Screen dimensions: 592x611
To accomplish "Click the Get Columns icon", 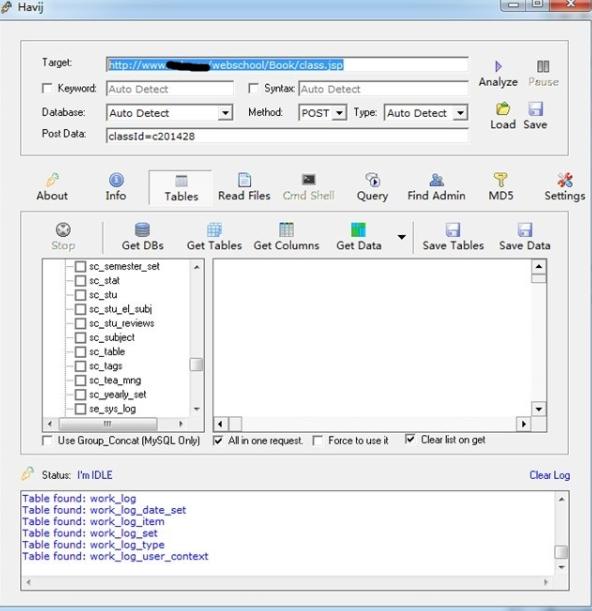I will tap(286, 230).
